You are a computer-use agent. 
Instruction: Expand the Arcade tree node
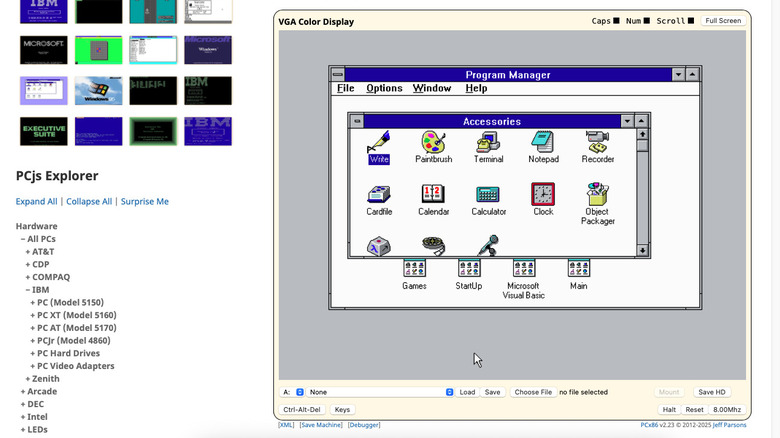tap(39, 391)
